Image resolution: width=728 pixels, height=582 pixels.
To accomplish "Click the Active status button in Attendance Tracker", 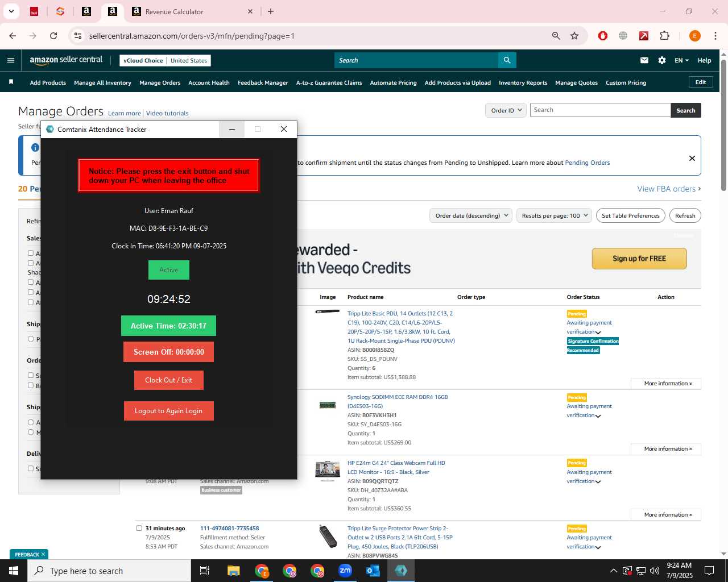I will point(168,270).
